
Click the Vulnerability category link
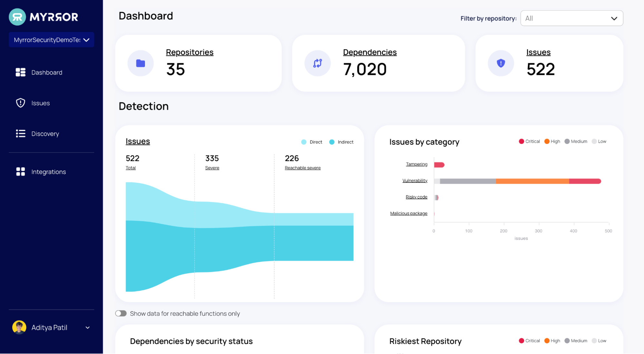tap(415, 181)
